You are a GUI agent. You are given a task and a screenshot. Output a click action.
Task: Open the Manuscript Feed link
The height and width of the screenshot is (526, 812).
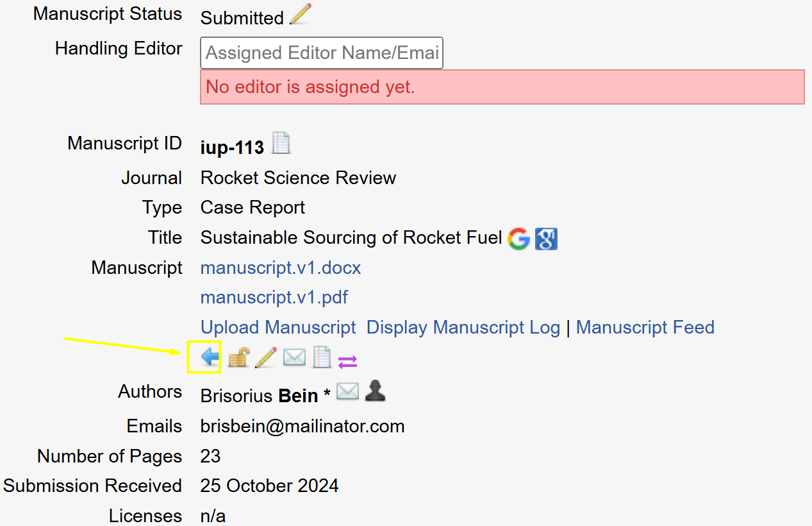pos(645,327)
